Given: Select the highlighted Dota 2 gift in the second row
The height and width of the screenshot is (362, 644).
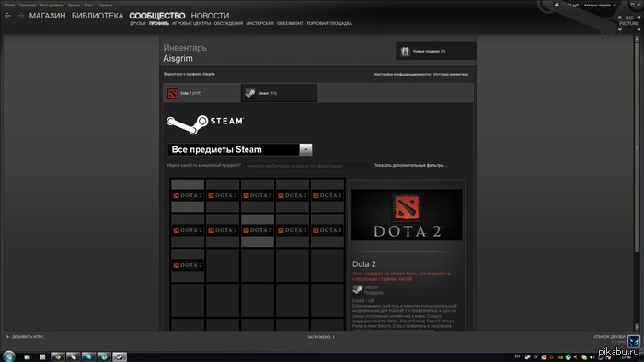Looking at the screenshot, I should click(258, 230).
